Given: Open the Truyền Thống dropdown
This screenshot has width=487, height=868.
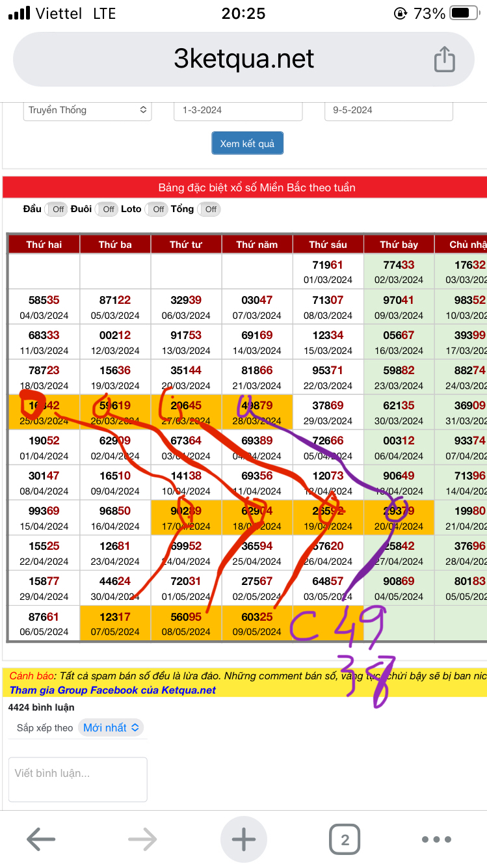Looking at the screenshot, I should pos(88,111).
